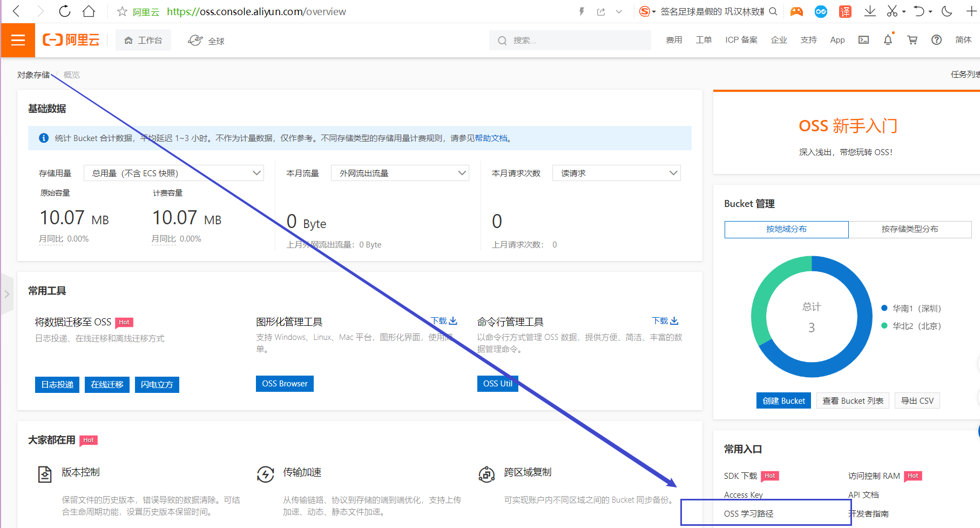Viewport: 980px width, 528px height.
Task: Click the lightning speed-mode icon in address bar
Action: pos(582,11)
